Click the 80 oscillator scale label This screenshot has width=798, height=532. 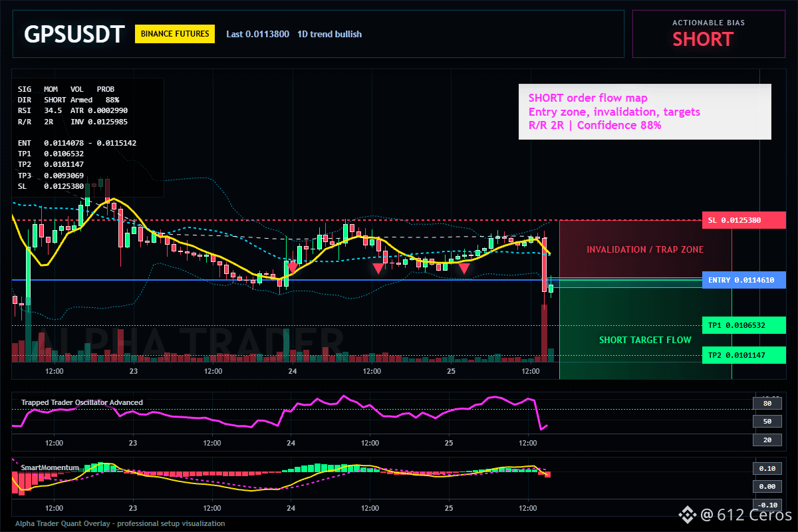(x=767, y=403)
